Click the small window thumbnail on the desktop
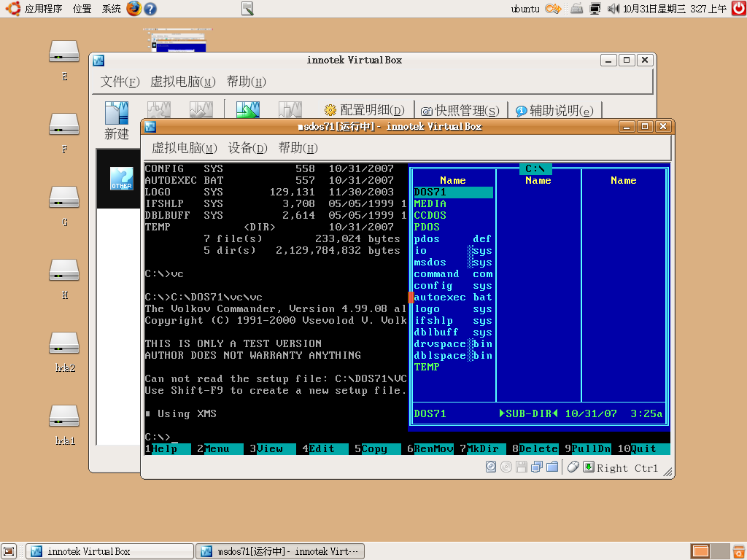747x560 pixels. 178,40
